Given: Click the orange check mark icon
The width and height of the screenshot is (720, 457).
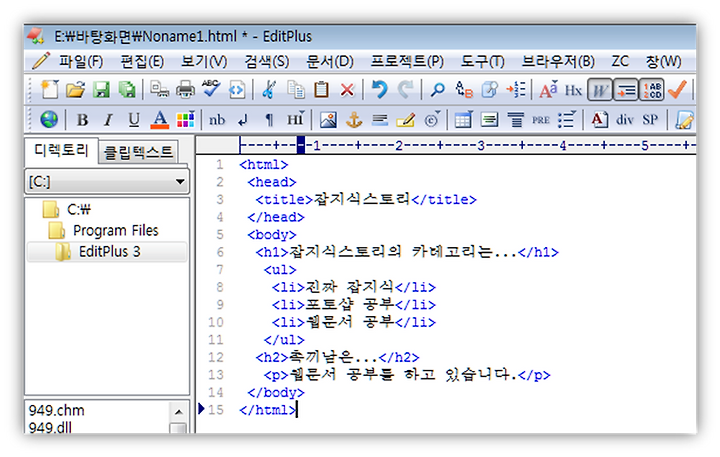Looking at the screenshot, I should coord(677,90).
